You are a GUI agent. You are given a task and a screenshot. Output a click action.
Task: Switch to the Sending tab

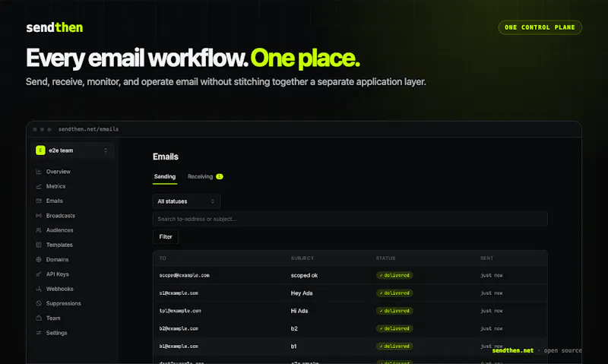coord(165,176)
